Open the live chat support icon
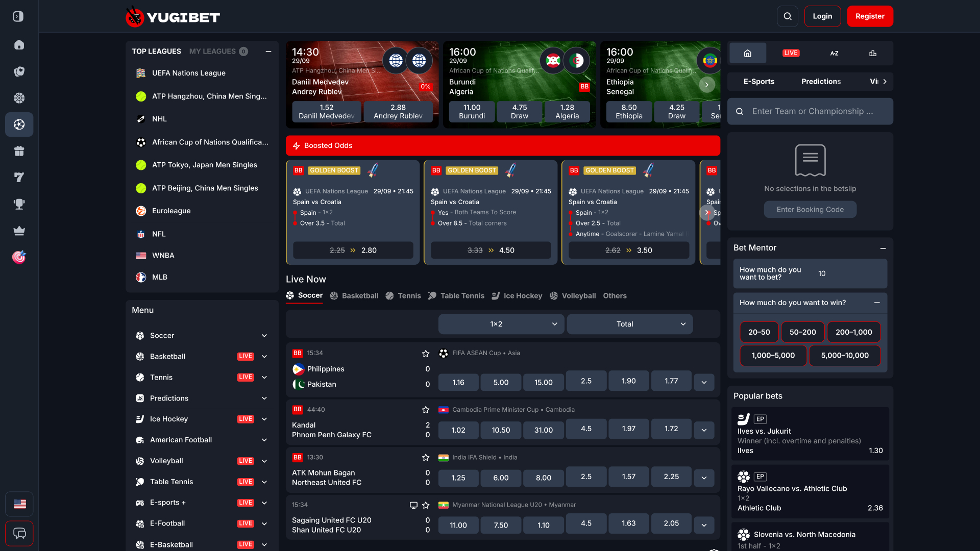This screenshot has width=980, height=551. point(19,534)
